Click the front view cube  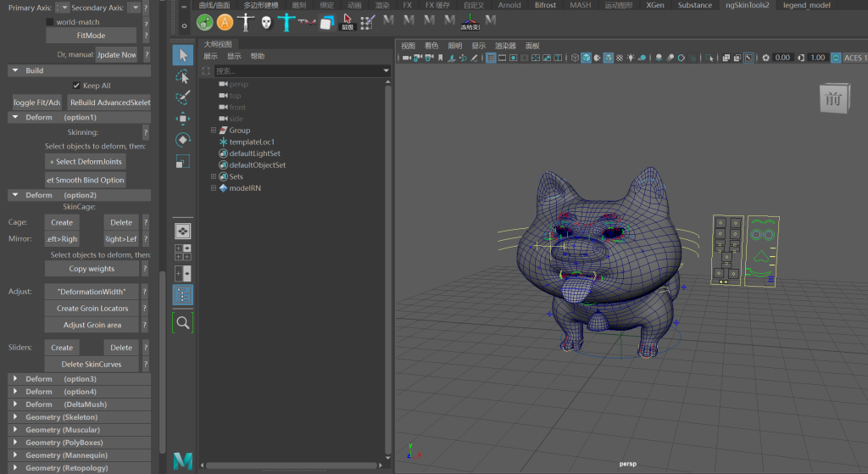[834, 98]
